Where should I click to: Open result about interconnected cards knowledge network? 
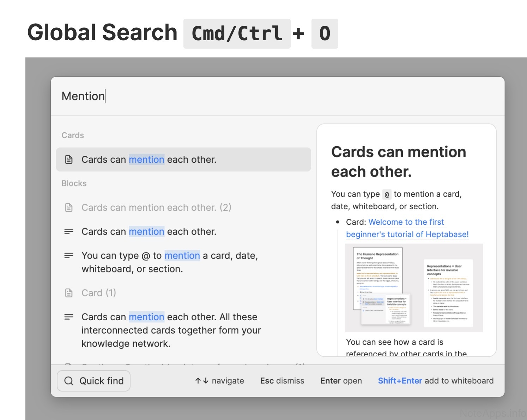coord(171,330)
